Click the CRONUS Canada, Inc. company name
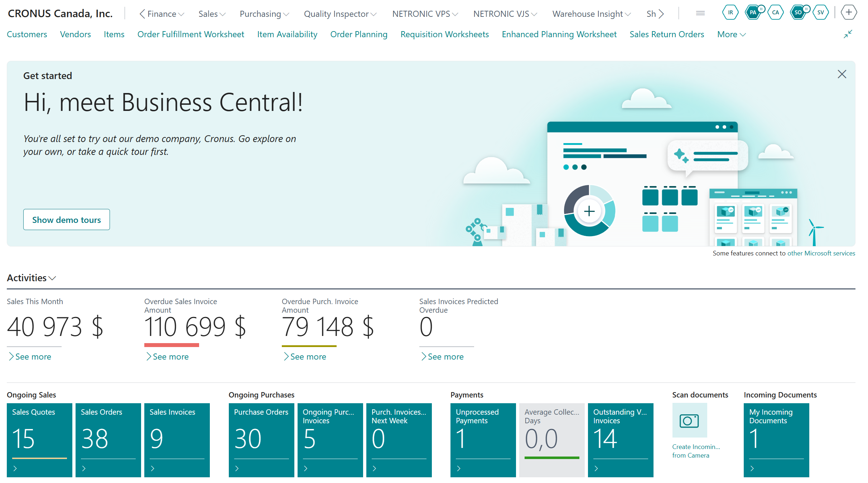868x483 pixels. (x=60, y=14)
